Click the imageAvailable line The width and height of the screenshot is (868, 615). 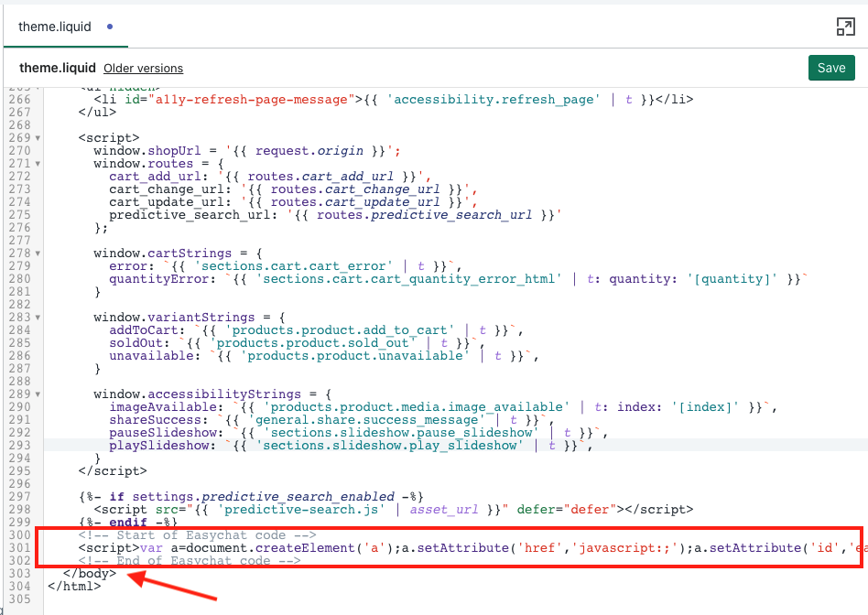coord(443,407)
